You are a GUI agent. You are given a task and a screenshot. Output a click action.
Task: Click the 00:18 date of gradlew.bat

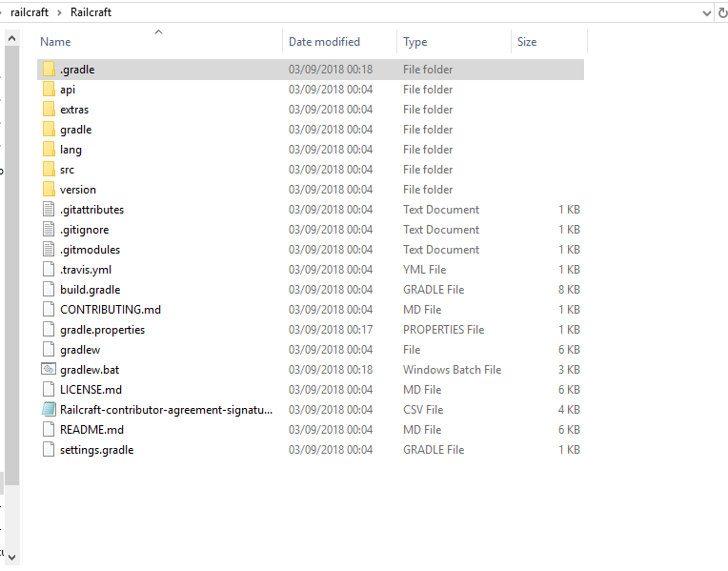(331, 369)
